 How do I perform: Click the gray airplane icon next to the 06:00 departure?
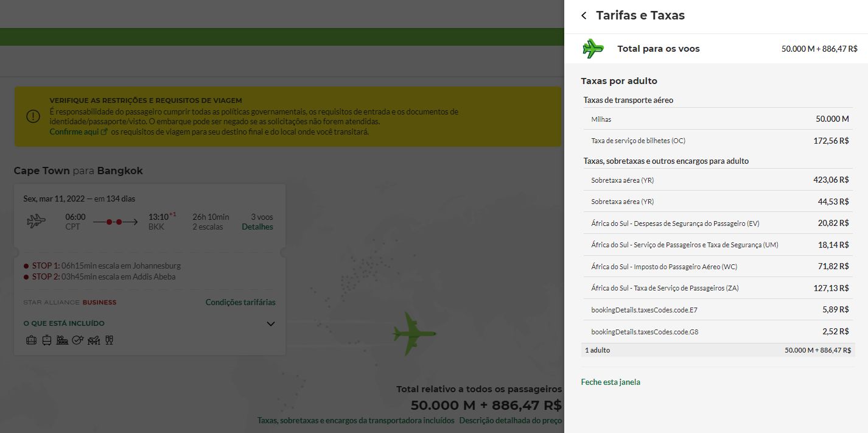pyautogui.click(x=37, y=220)
